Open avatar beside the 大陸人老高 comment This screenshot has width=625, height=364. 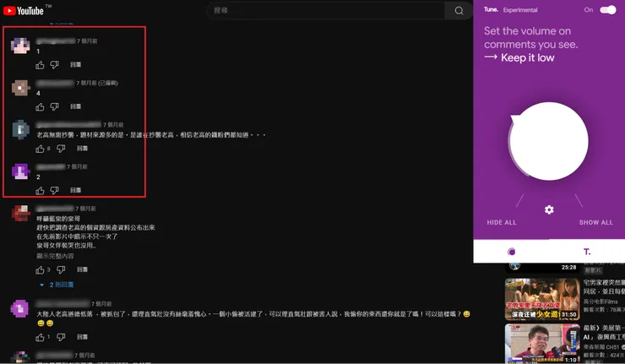20,308
